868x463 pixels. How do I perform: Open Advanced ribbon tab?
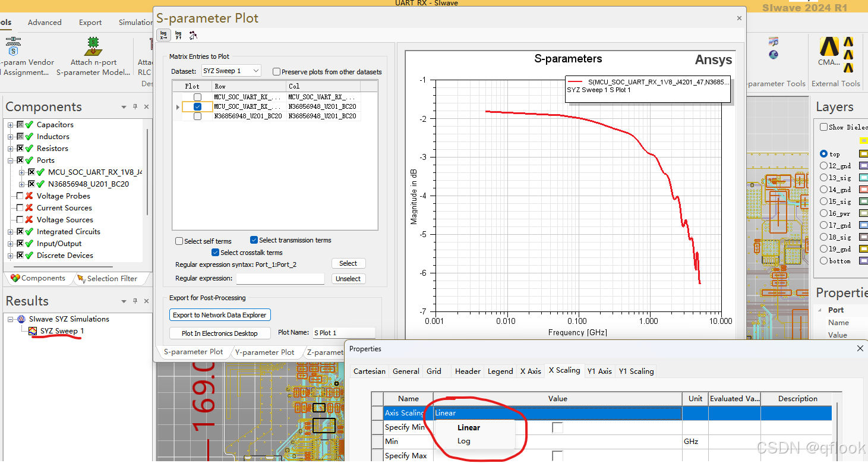click(45, 23)
